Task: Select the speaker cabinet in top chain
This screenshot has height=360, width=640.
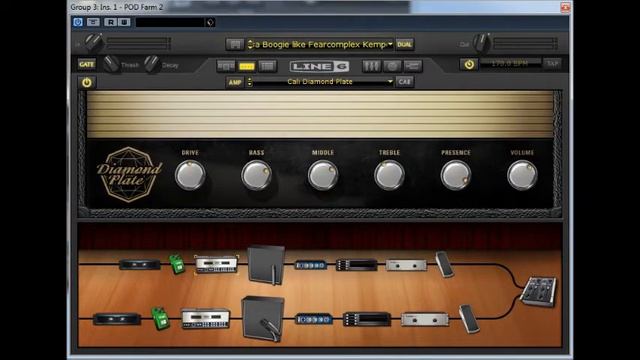Action: coord(266,264)
